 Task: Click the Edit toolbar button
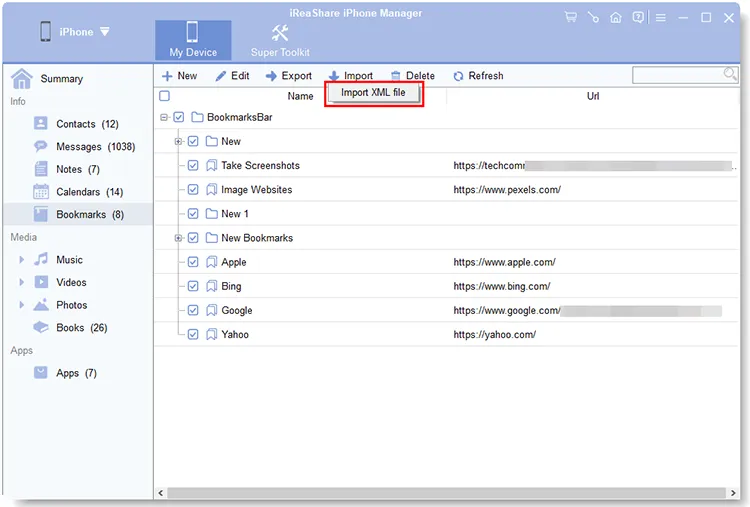pos(232,76)
